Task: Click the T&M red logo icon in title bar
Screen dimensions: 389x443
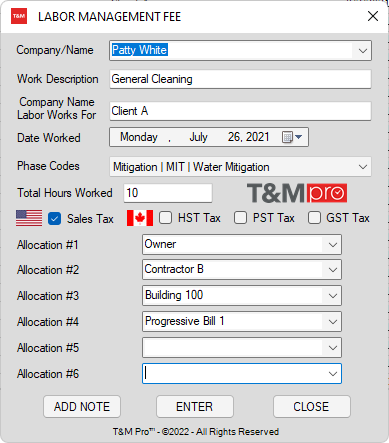Action: 19,16
